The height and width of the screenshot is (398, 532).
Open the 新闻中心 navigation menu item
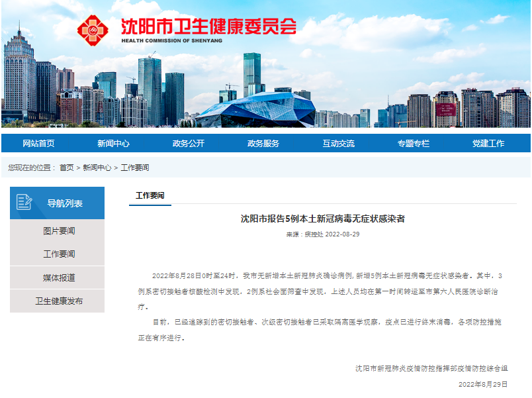click(x=113, y=143)
